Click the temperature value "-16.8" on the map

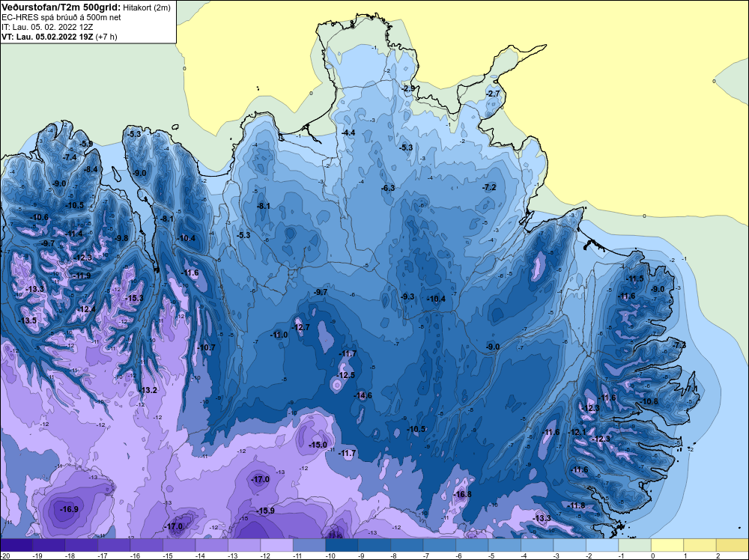(462, 494)
